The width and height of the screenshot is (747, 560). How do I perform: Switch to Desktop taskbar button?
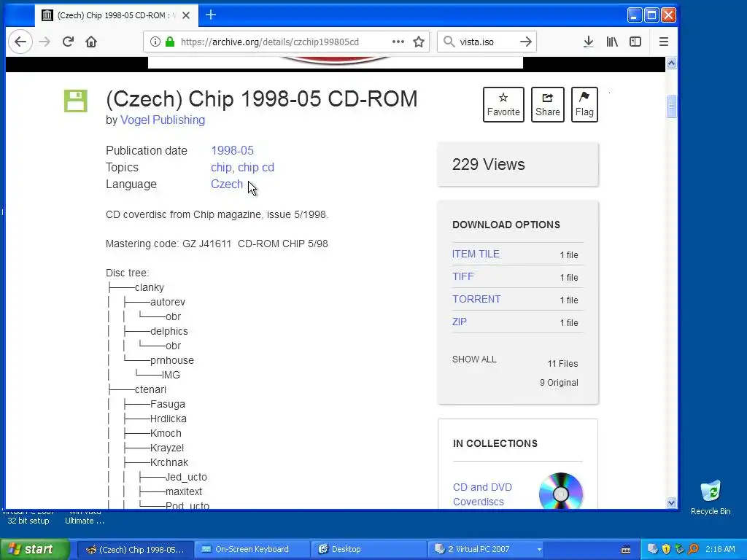coord(368,550)
